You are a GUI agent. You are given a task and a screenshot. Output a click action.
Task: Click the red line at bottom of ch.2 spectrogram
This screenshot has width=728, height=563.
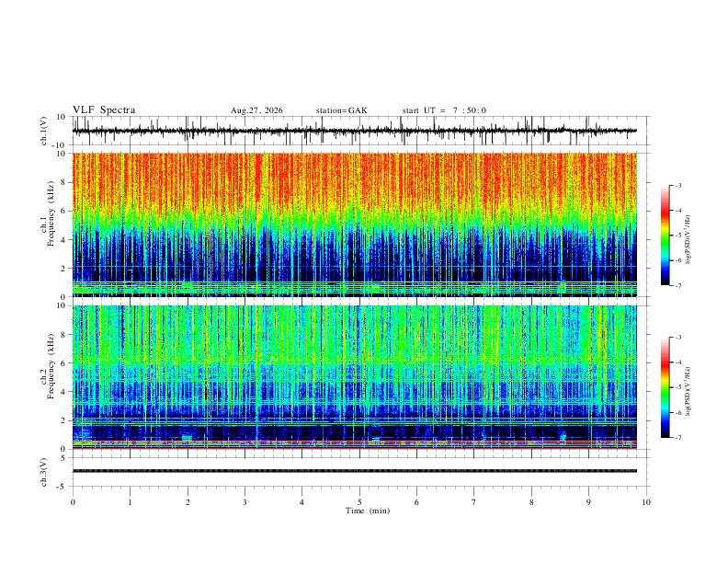354,448
